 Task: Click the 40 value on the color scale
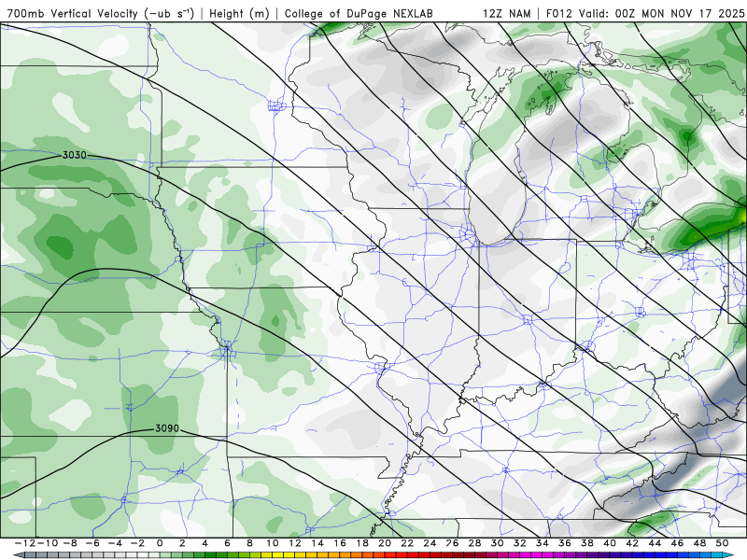(610, 543)
